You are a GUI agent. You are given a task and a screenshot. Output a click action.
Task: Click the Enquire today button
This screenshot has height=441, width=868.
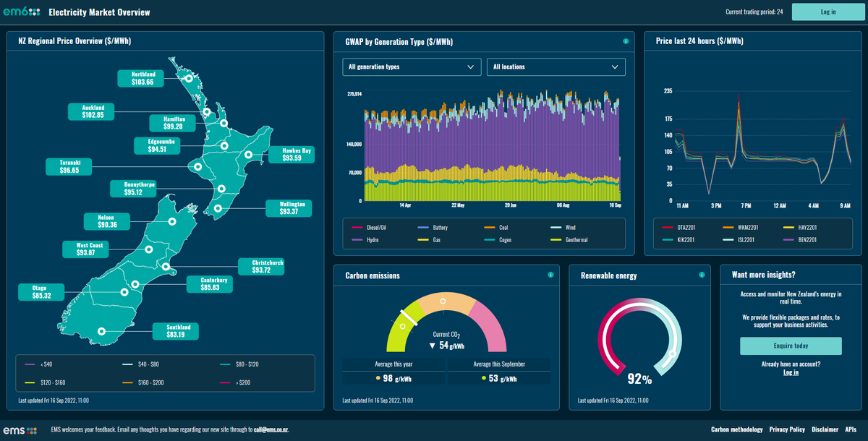[790, 346]
